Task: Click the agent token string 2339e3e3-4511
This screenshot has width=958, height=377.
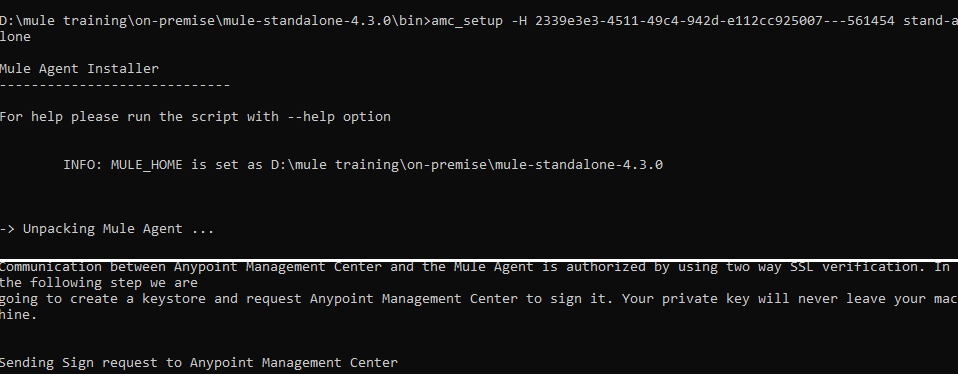Action: click(x=715, y=21)
